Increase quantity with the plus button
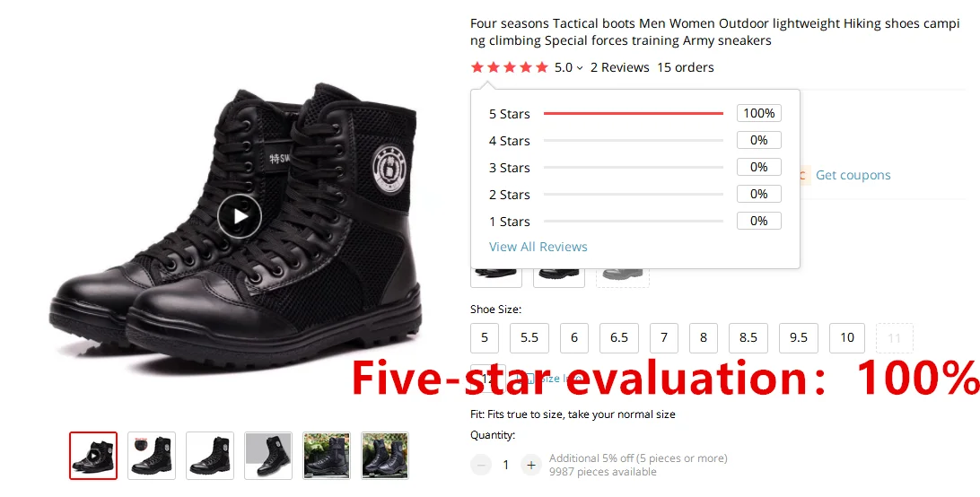Viewport: 980px width, 497px height. click(x=531, y=465)
